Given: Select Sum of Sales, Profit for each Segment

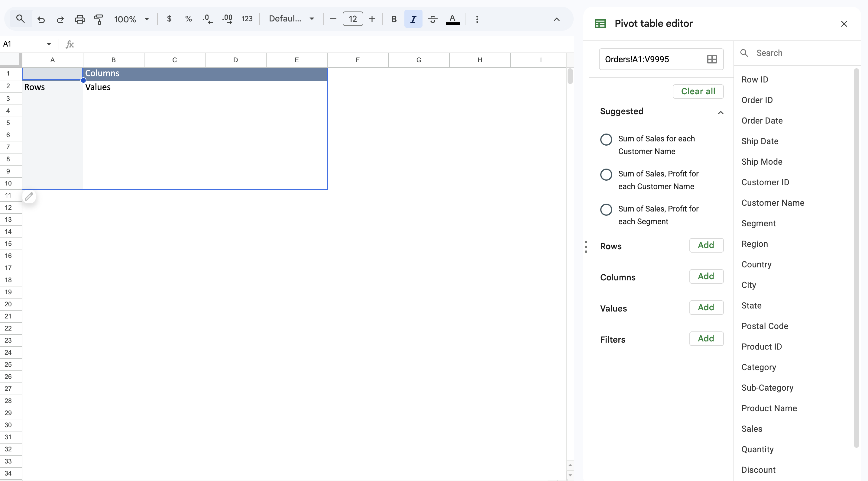Looking at the screenshot, I should (x=606, y=209).
